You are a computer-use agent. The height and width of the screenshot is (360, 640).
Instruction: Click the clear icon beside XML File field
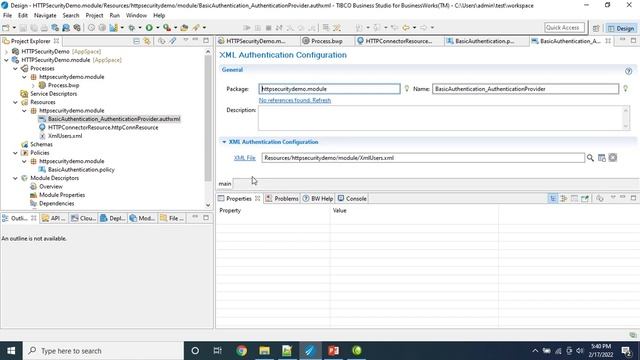613,158
